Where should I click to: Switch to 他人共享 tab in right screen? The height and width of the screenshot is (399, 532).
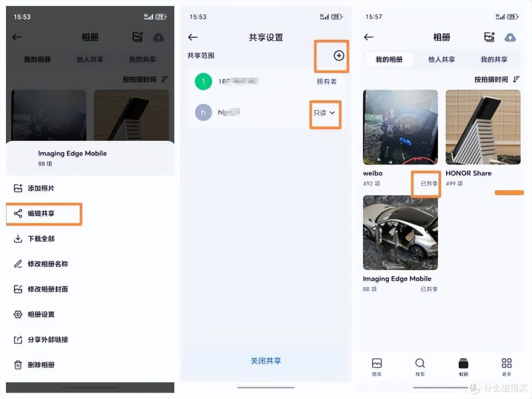click(x=441, y=59)
